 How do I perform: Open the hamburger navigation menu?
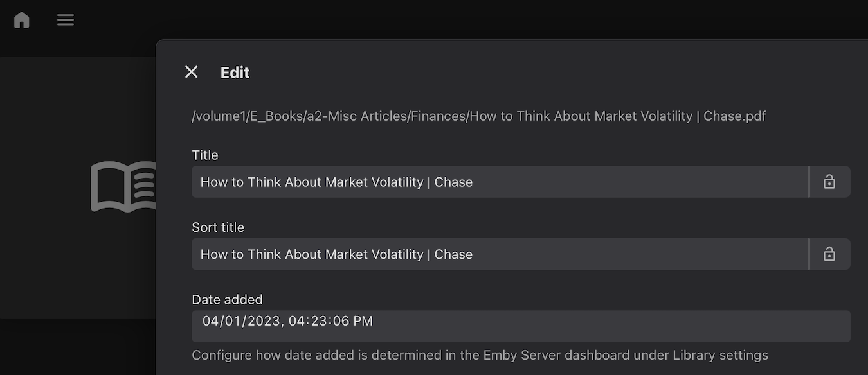[66, 20]
